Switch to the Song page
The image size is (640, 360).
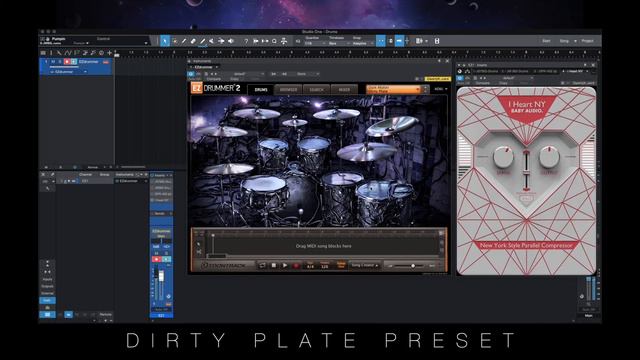point(564,41)
